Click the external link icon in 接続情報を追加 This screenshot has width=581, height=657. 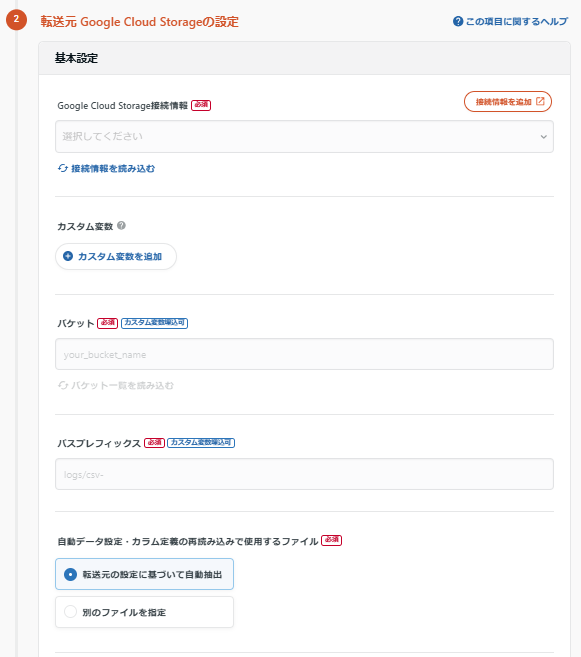pyautogui.click(x=540, y=101)
